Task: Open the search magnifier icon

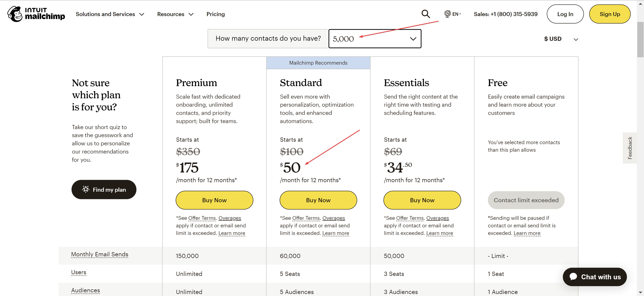Action: click(x=426, y=14)
